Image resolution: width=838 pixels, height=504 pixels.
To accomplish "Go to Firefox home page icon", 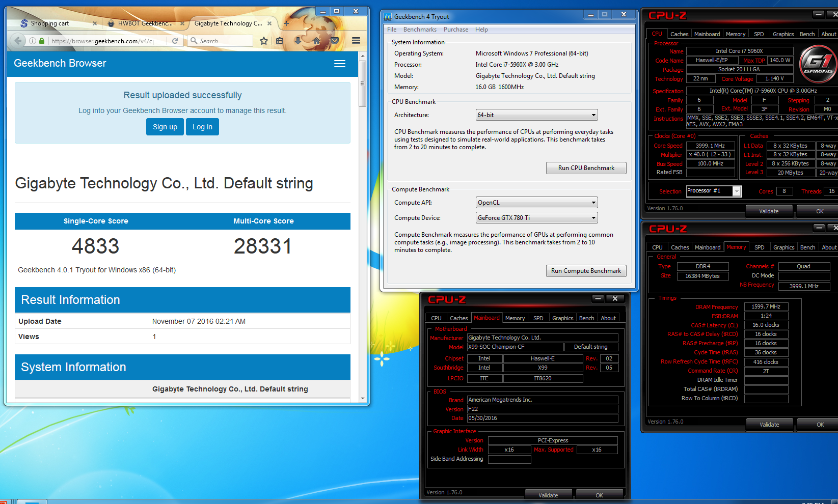I will click(316, 41).
